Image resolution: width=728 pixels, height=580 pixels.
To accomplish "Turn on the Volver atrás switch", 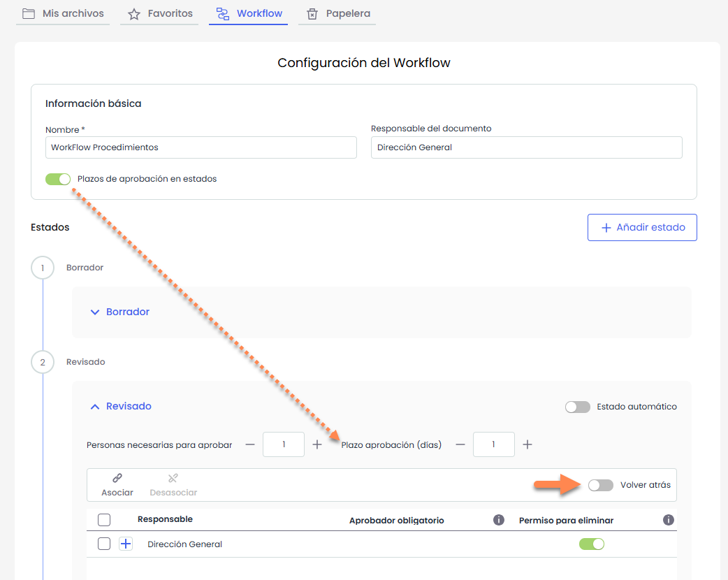I will (x=601, y=485).
